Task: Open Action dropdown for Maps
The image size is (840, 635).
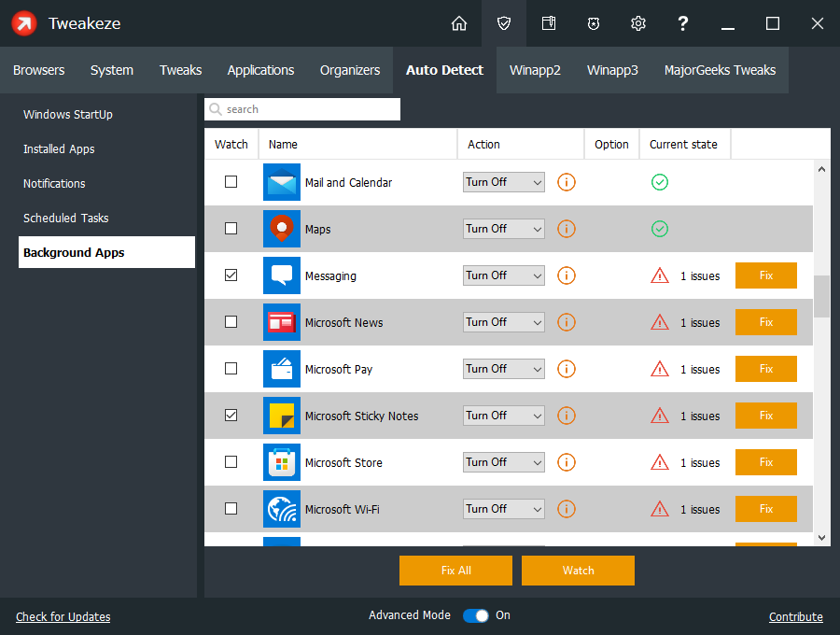Action: pos(504,229)
